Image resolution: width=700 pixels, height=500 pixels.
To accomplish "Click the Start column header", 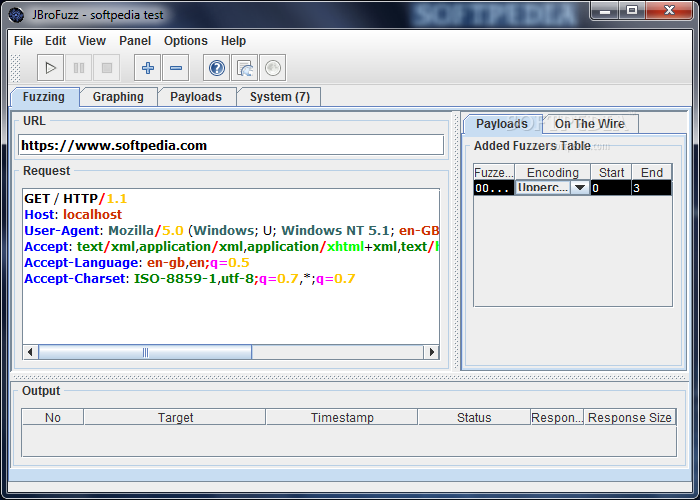I will coord(611,172).
